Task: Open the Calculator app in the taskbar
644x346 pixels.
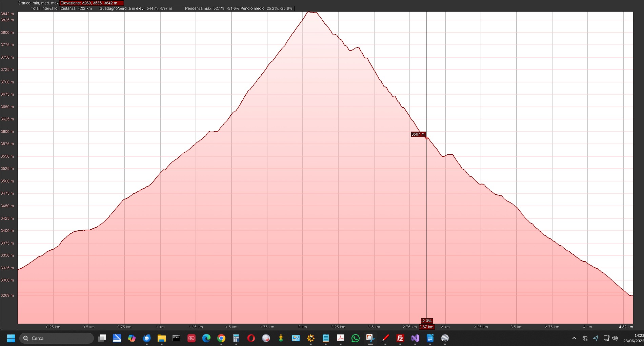Action: tap(236, 338)
